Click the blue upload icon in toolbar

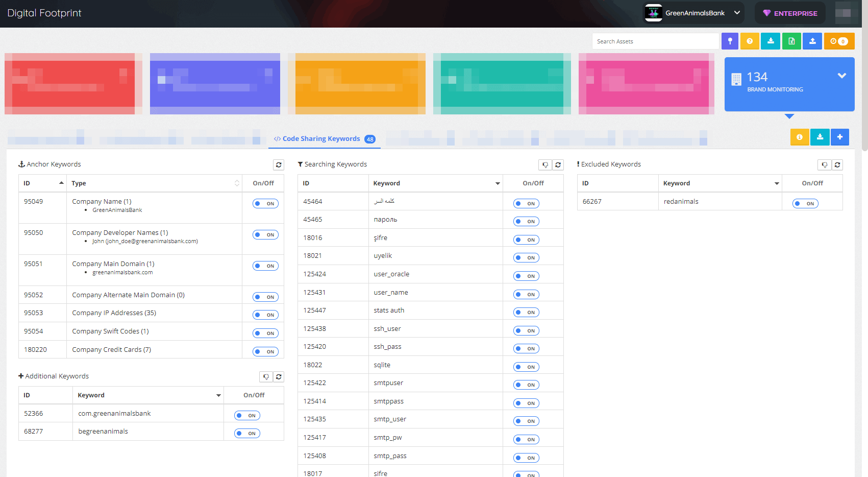812,41
